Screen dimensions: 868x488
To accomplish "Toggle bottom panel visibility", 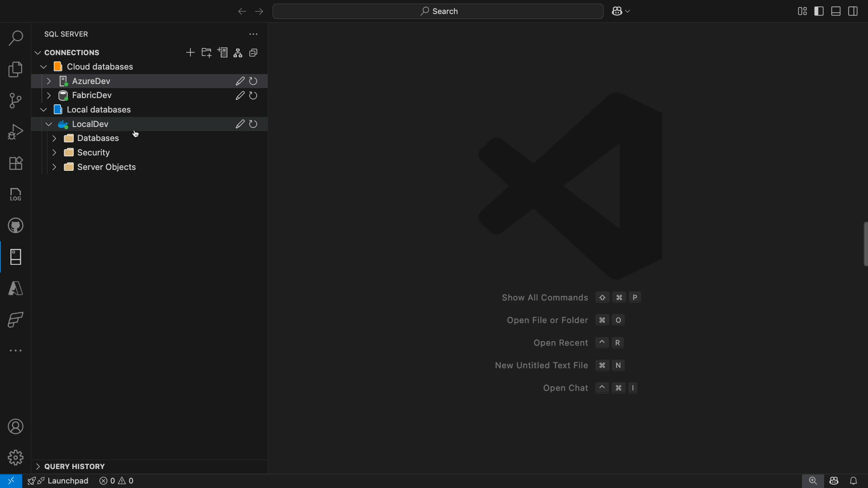I will pyautogui.click(x=836, y=11).
